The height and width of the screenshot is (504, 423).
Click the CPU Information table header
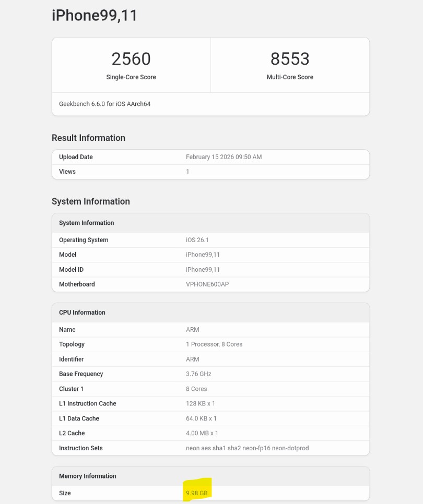[x=82, y=313]
